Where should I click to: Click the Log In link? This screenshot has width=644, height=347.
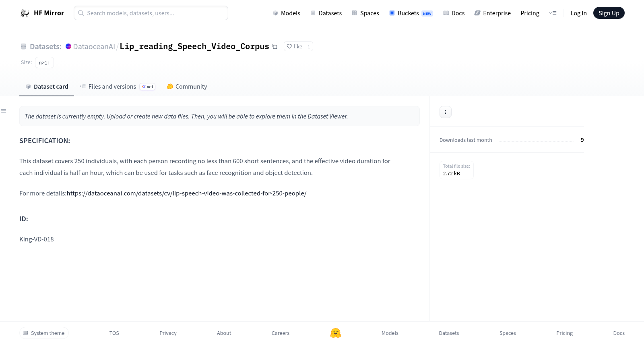pyautogui.click(x=578, y=13)
